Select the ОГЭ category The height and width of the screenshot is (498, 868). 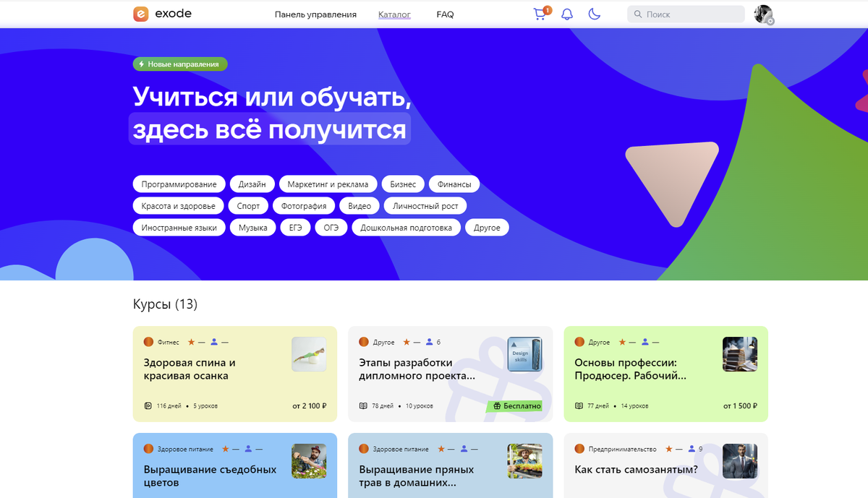(x=331, y=228)
